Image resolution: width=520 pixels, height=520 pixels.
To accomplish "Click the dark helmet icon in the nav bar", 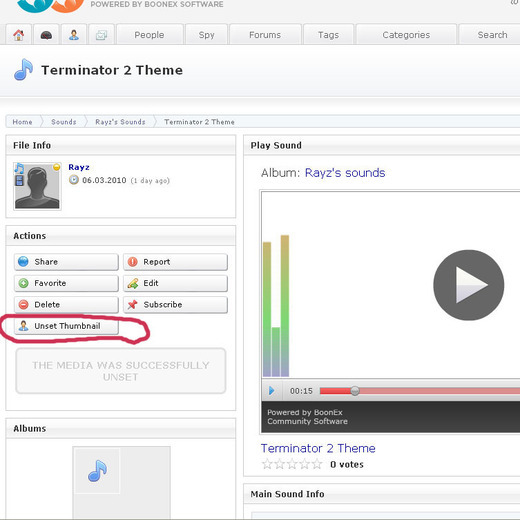I will (46, 34).
